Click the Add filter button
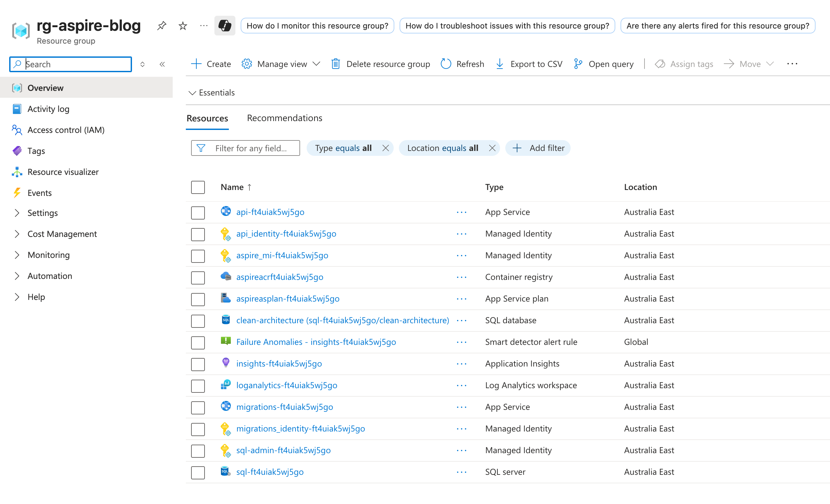The image size is (830, 504). [x=537, y=148]
